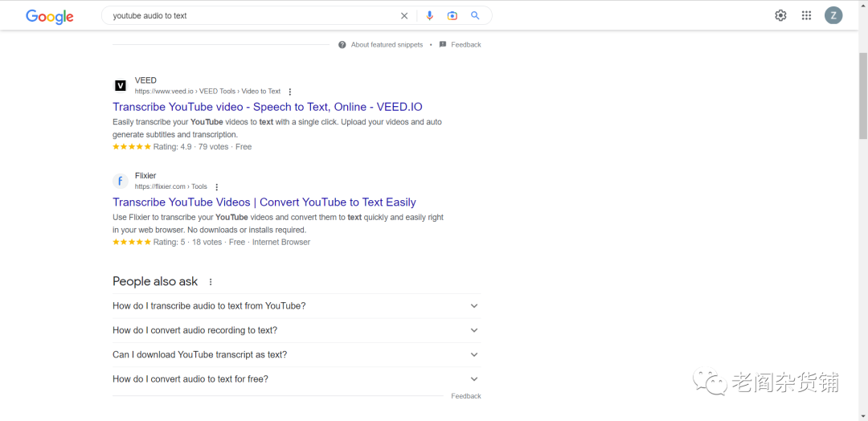Click Feedback link next to featured snippets

pyautogui.click(x=465, y=45)
